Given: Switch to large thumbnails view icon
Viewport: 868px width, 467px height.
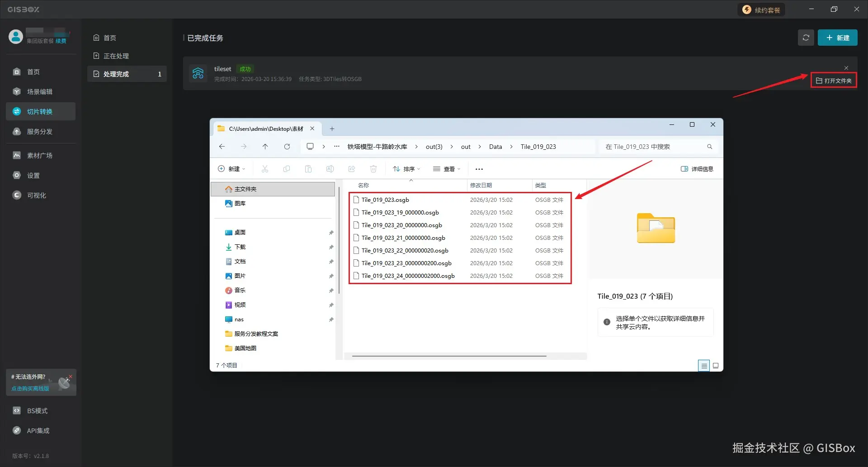Looking at the screenshot, I should (x=716, y=366).
